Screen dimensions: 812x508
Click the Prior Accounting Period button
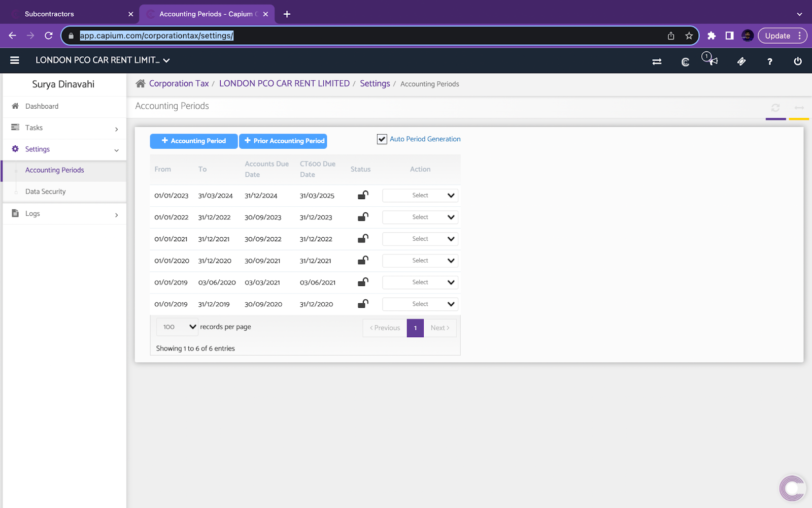[283, 141]
